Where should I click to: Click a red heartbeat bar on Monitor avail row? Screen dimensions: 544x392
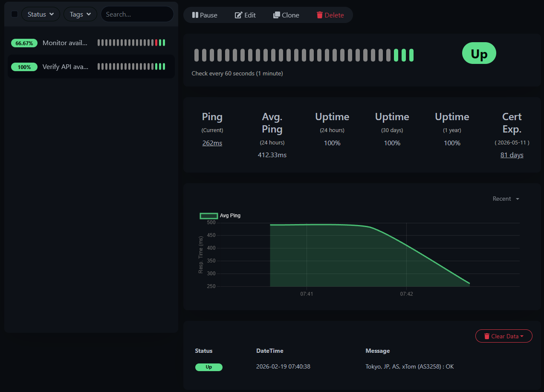pos(156,43)
